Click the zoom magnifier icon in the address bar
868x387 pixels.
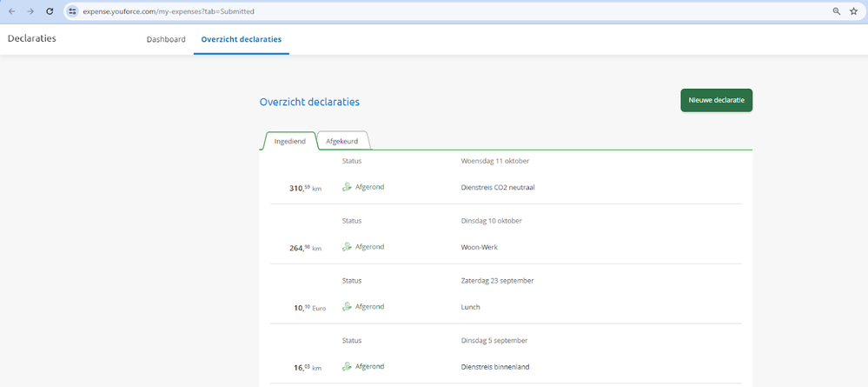[837, 11]
